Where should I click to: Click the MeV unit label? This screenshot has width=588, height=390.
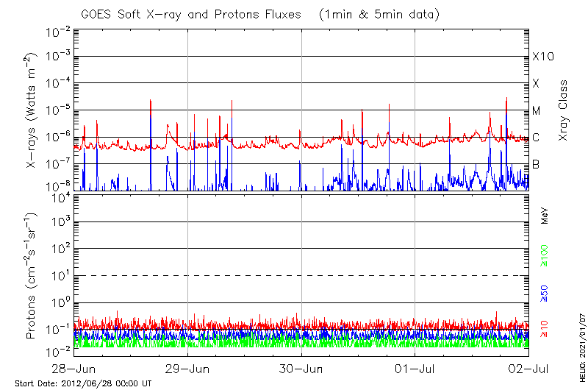(x=545, y=215)
